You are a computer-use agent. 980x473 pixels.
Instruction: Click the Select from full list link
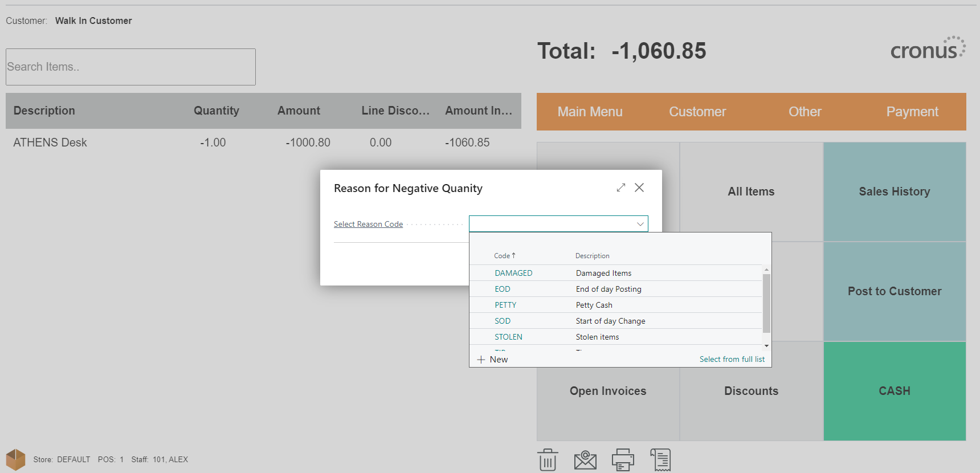point(732,359)
